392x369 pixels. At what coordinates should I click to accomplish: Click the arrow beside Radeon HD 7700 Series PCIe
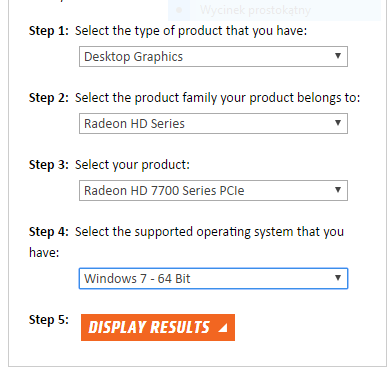pos(338,190)
